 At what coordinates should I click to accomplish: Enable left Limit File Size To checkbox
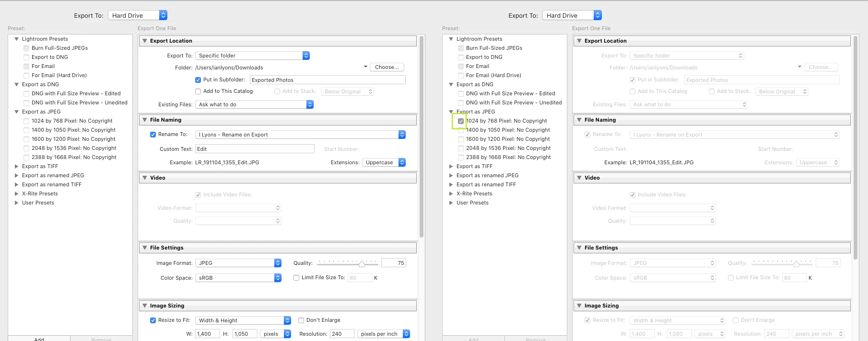point(296,278)
